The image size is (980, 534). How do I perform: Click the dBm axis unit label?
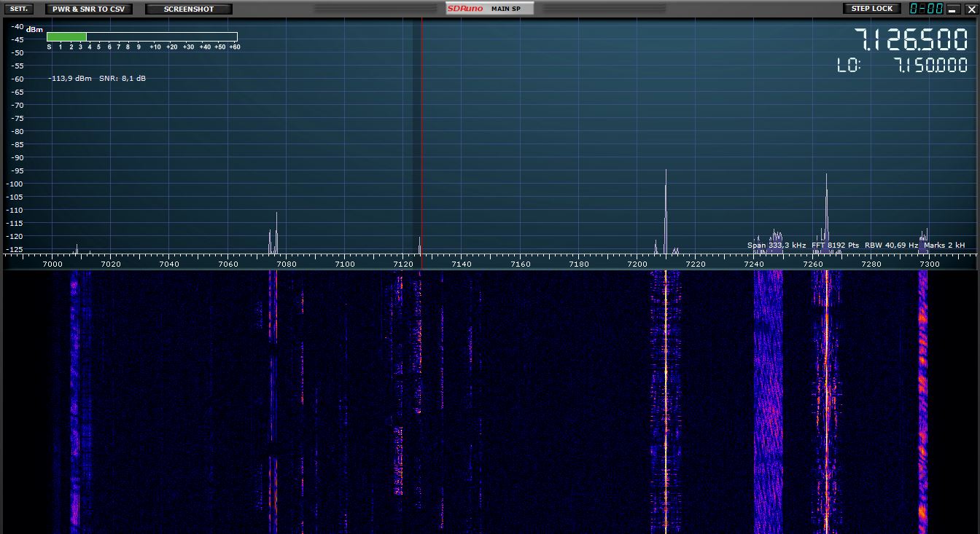[x=35, y=30]
